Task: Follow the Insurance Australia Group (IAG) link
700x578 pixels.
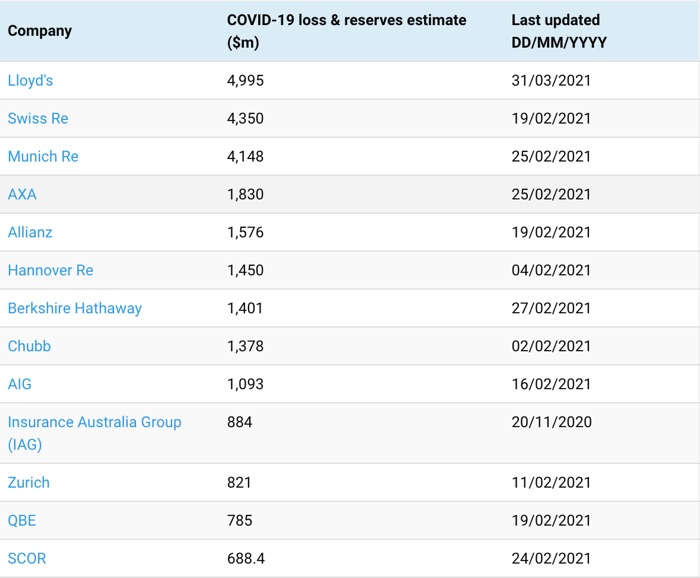Action: (94, 433)
